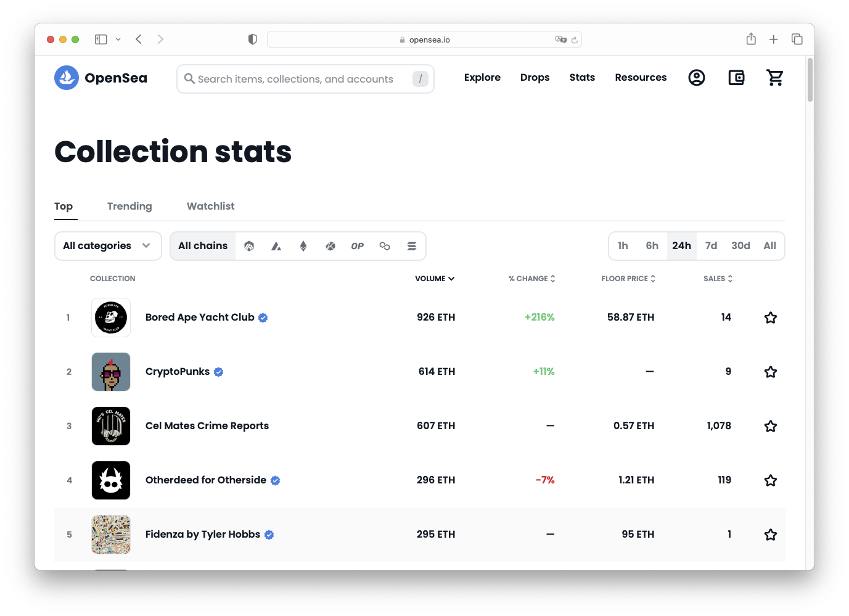849x616 pixels.
Task: Open the shopping cart
Action: [774, 78]
